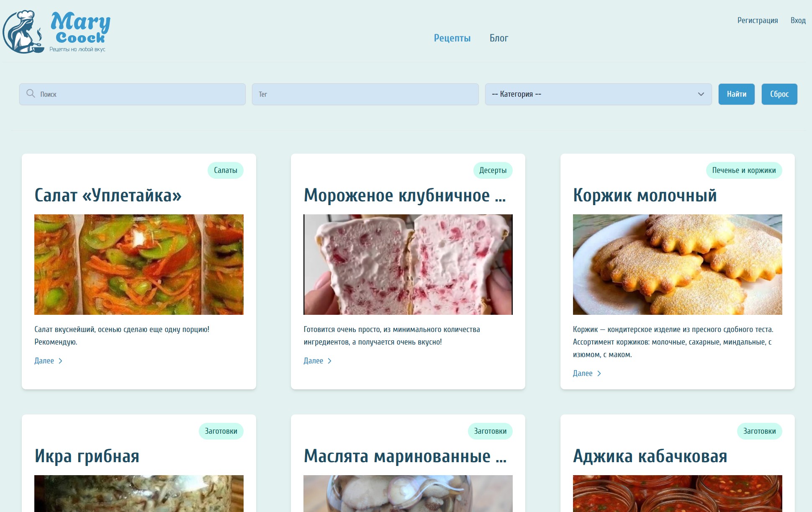Screen dimensions: 812x512
Task: Click the chevron arrow next to Далее under Салат «Уплетайка»
Action: pos(61,360)
